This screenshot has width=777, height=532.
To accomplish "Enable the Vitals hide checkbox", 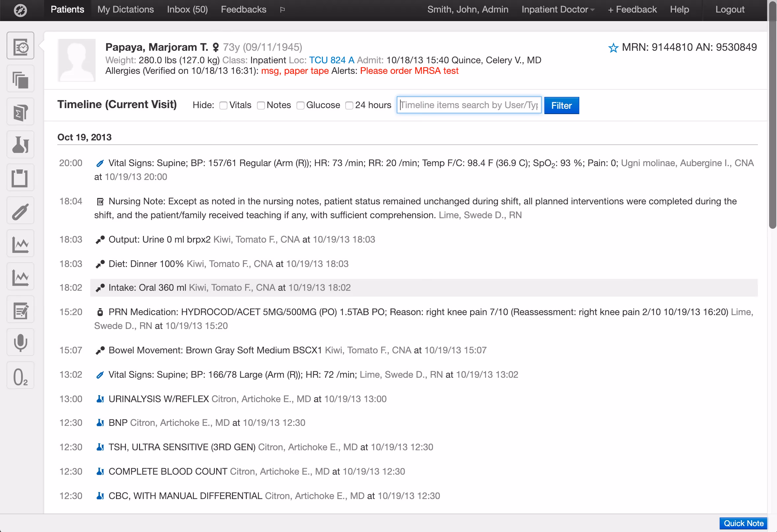I will tap(223, 105).
